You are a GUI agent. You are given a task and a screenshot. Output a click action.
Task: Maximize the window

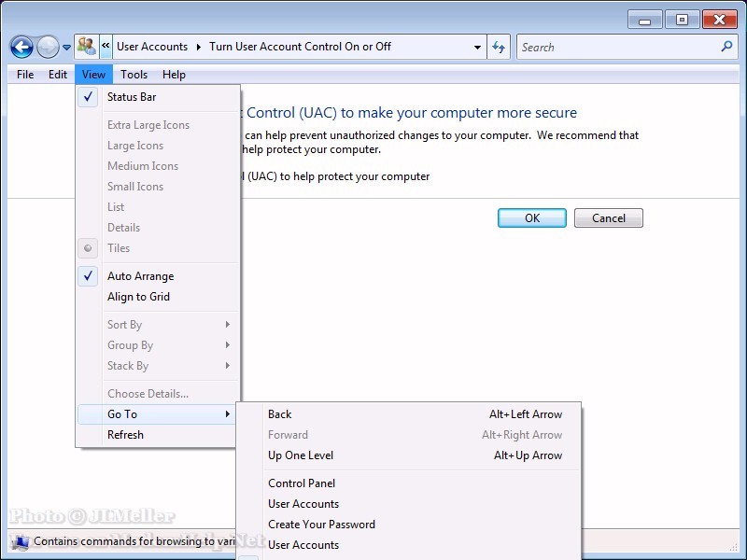coord(682,20)
